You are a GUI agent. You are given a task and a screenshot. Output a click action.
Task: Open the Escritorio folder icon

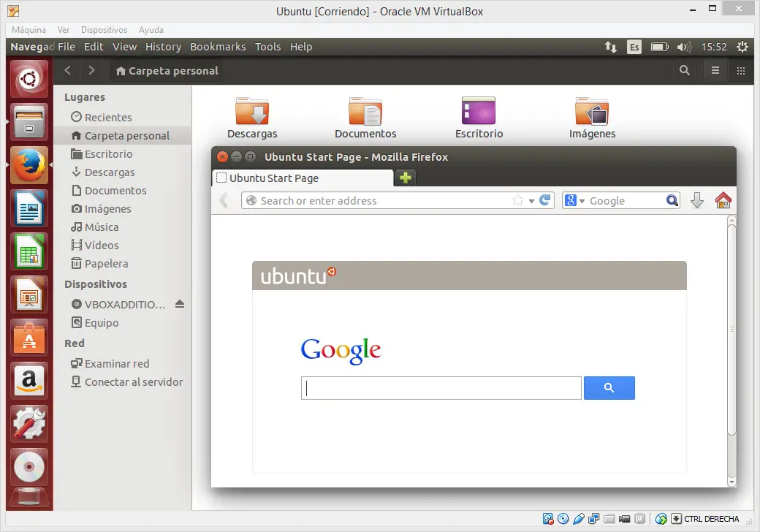pyautogui.click(x=479, y=111)
